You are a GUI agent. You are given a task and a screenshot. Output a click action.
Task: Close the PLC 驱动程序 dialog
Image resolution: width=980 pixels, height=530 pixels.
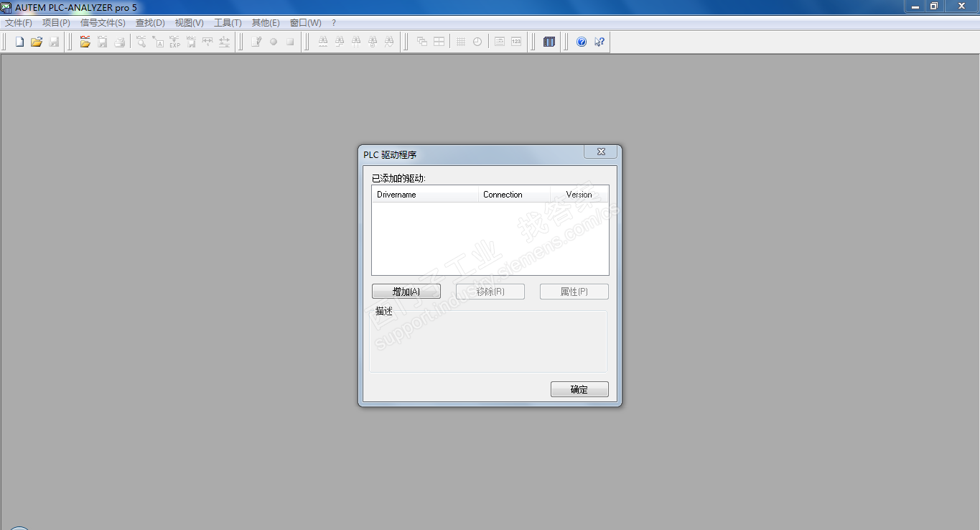[x=601, y=152]
